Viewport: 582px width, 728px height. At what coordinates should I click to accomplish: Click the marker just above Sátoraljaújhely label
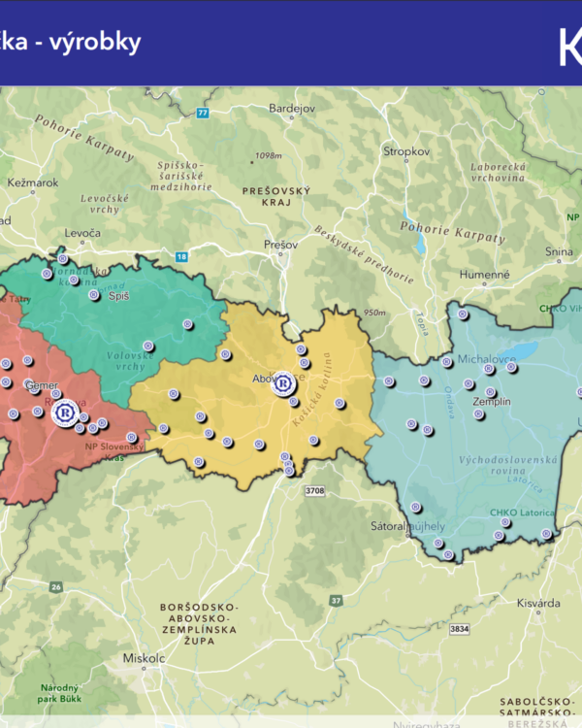(x=416, y=507)
